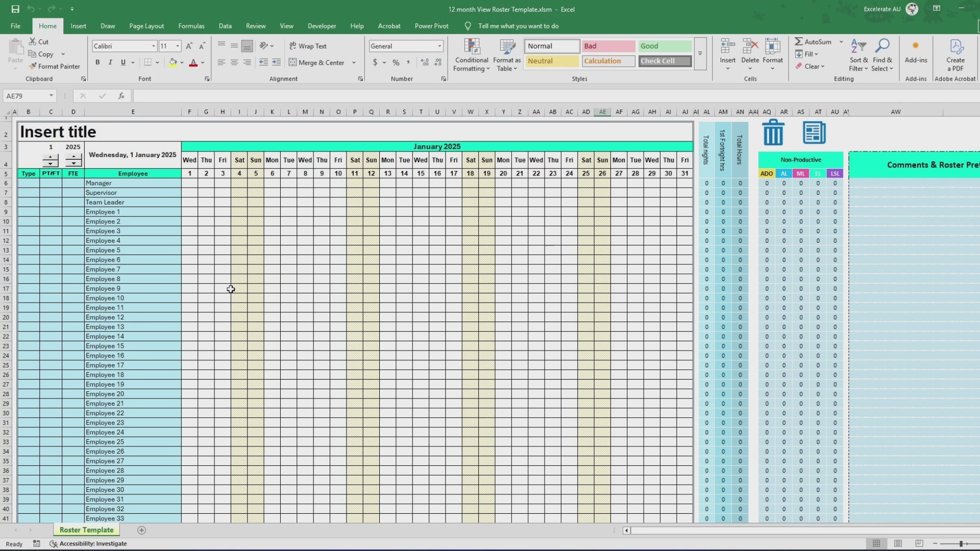
Task: Apply the Bad cell style
Action: (608, 46)
